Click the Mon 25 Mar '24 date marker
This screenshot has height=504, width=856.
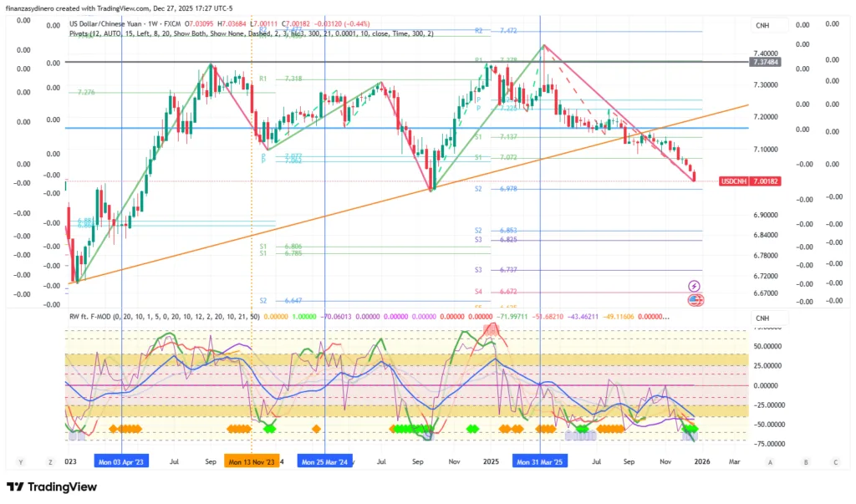[324, 461]
